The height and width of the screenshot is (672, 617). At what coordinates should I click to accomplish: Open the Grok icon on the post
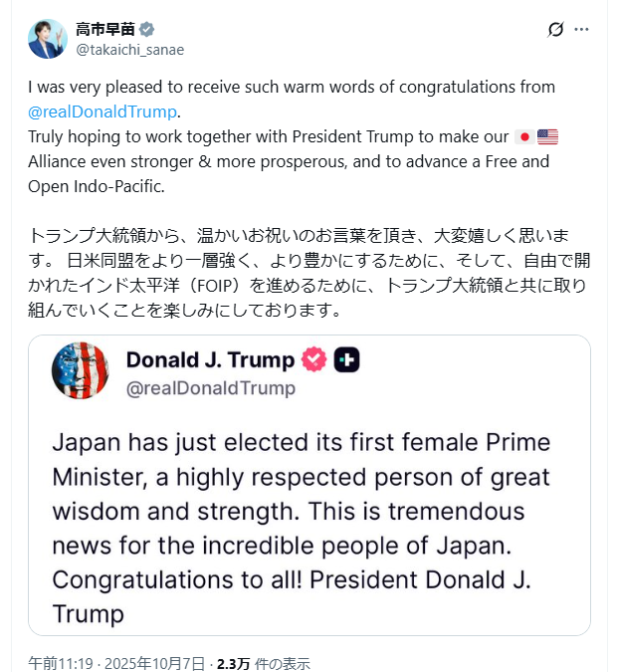coord(556,30)
